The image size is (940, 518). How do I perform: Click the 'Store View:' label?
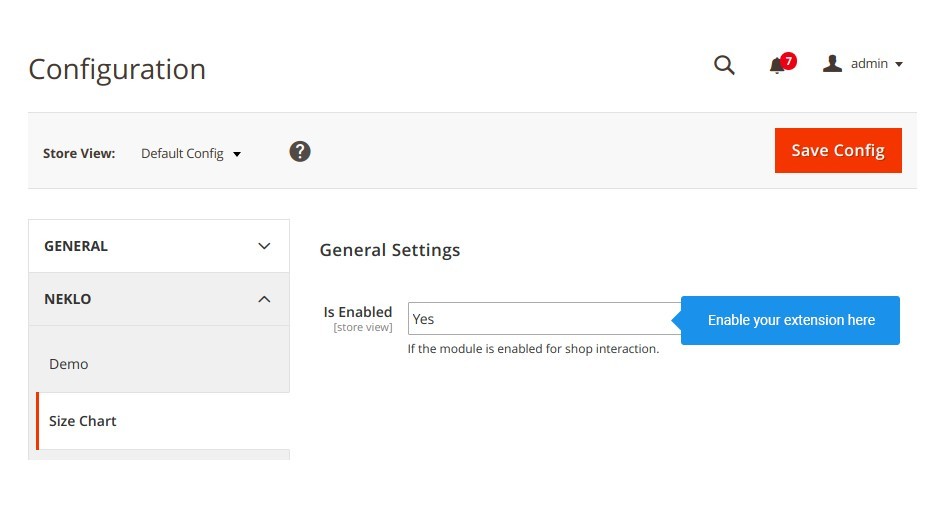(x=79, y=153)
